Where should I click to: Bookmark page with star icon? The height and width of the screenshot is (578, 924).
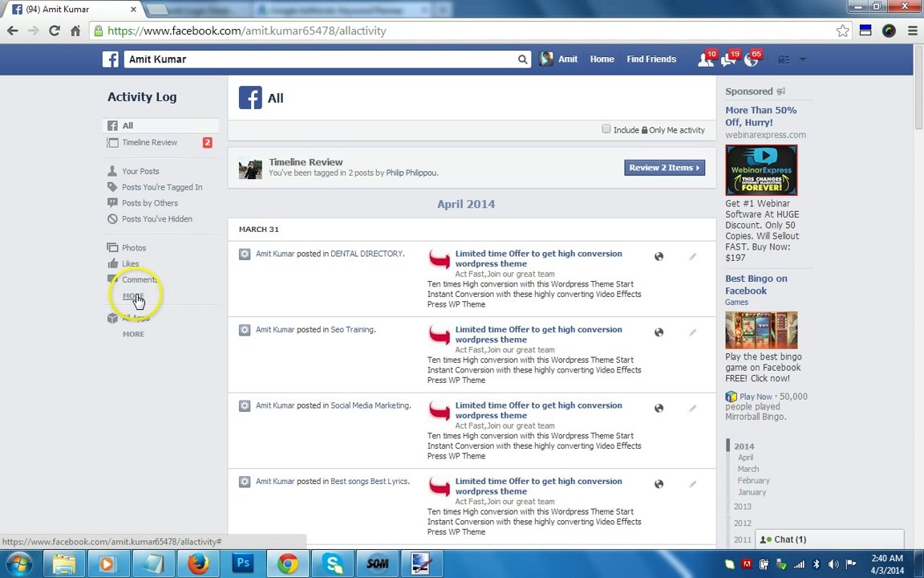point(843,31)
